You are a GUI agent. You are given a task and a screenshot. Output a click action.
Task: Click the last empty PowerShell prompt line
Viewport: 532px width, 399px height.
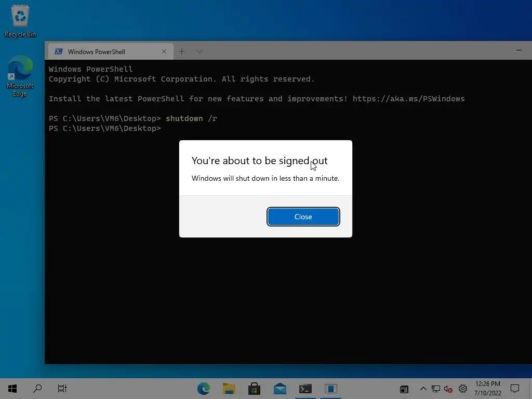(105, 128)
